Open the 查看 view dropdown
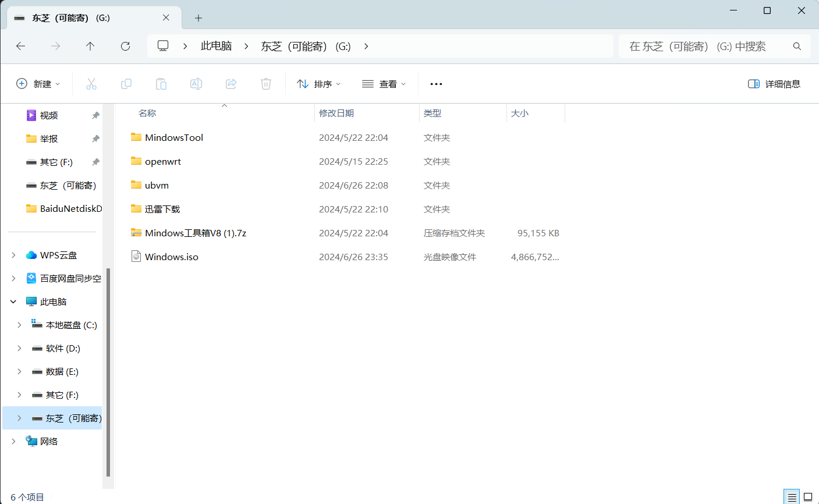The image size is (819, 504). (x=384, y=84)
